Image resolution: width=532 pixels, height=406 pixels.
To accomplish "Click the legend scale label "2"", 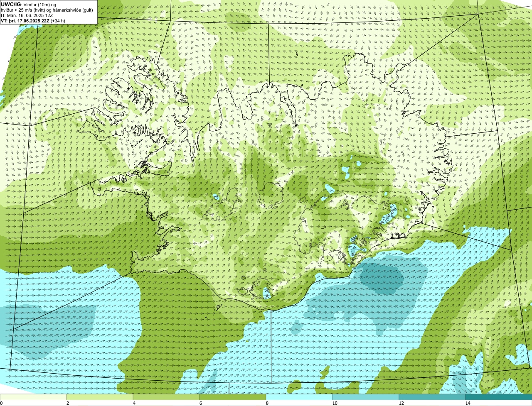I will (x=67, y=403).
